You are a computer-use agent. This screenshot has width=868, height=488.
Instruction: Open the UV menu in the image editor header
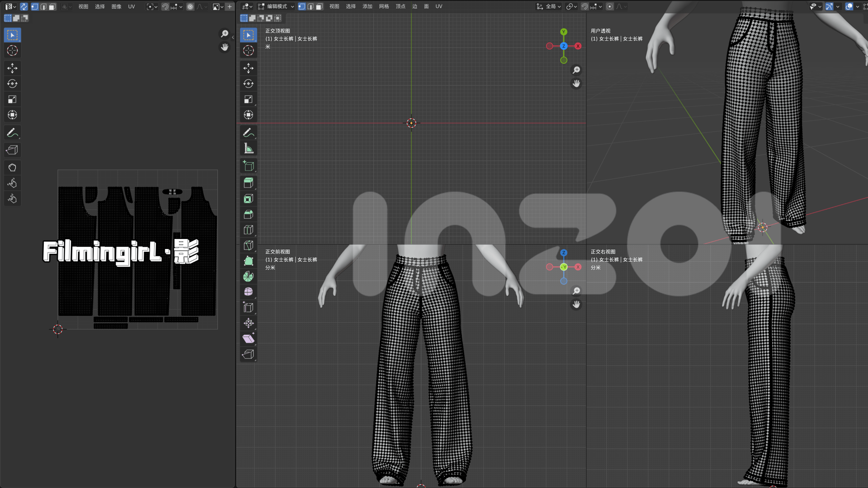(132, 6)
